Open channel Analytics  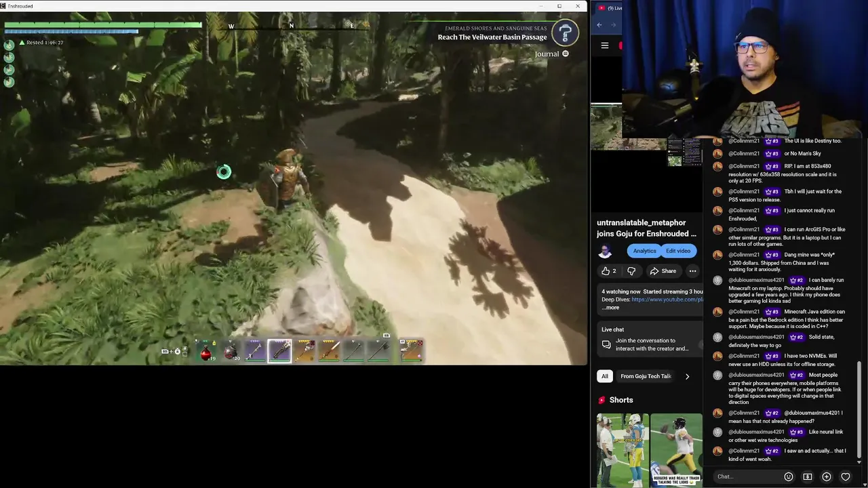644,251
